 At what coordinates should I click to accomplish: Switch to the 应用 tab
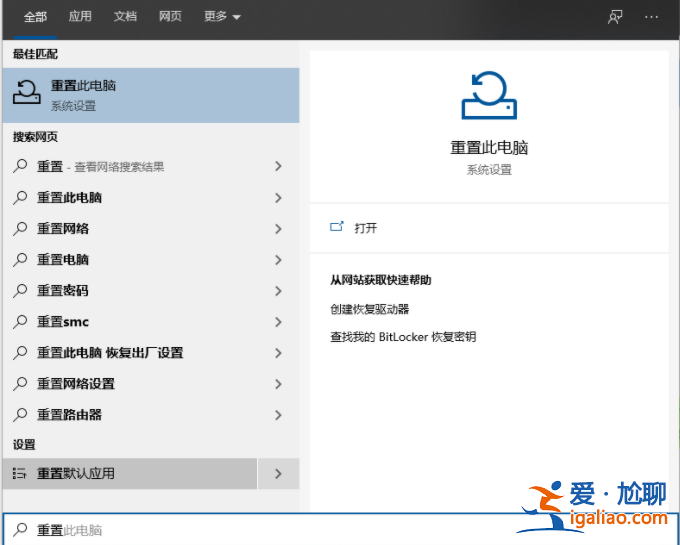point(80,16)
